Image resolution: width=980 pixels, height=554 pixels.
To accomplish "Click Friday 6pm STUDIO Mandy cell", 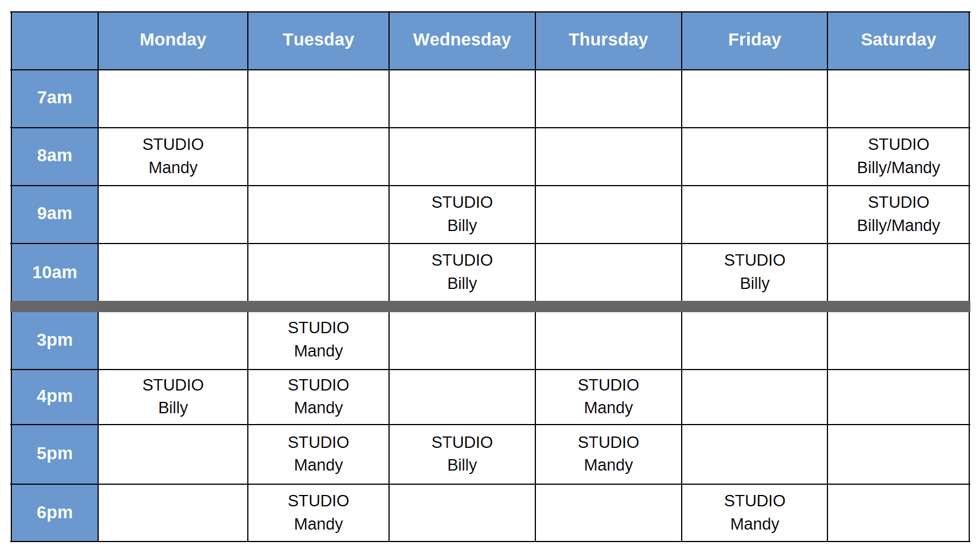I will [754, 513].
